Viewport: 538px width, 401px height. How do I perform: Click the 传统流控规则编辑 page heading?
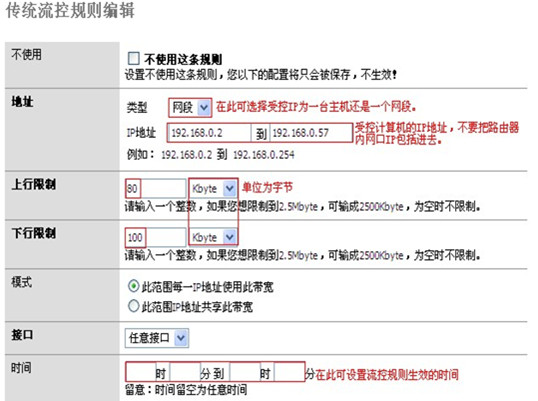[70, 11]
